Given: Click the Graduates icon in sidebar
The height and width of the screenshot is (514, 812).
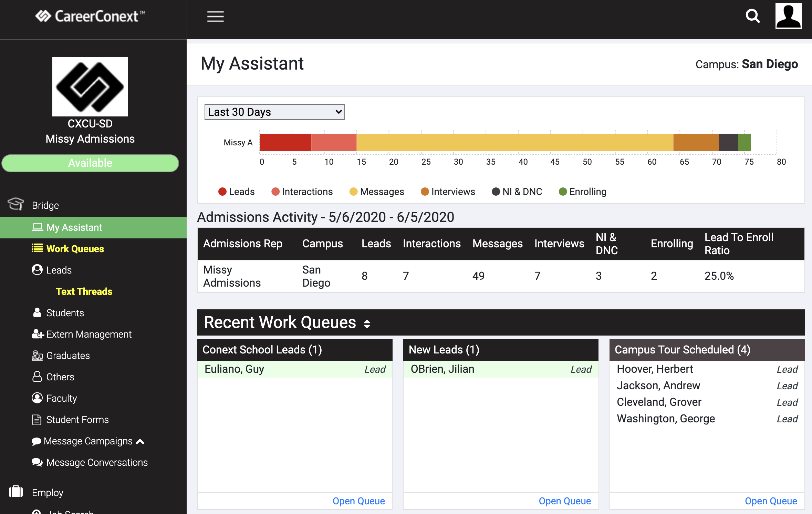Looking at the screenshot, I should 37,355.
